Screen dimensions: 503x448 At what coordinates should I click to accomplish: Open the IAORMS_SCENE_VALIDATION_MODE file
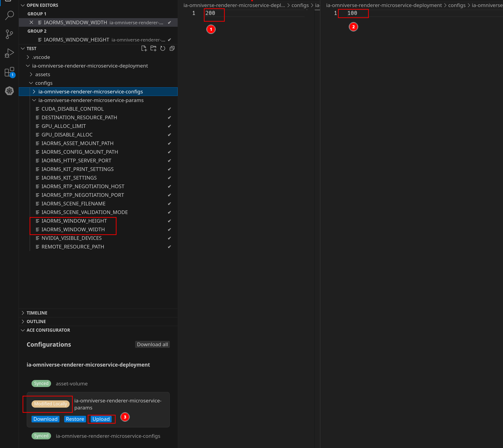[98, 212]
